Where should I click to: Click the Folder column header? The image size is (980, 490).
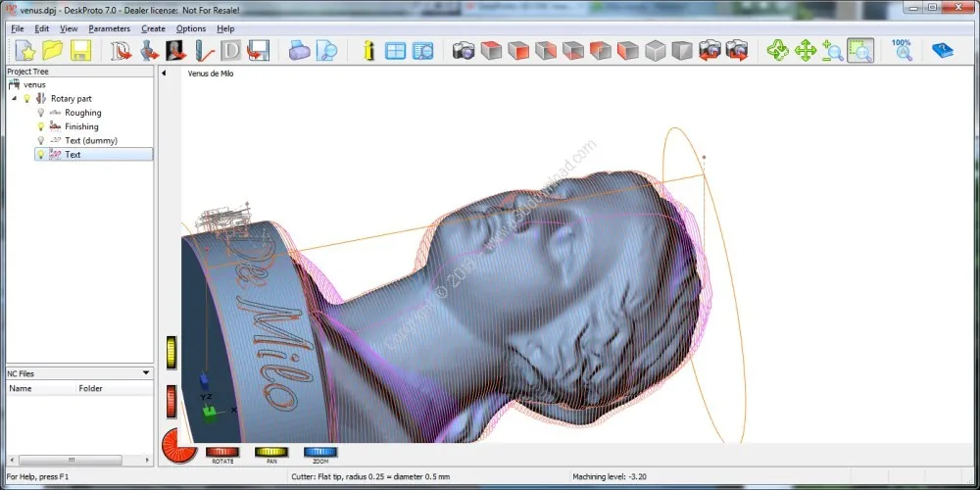[x=90, y=388]
